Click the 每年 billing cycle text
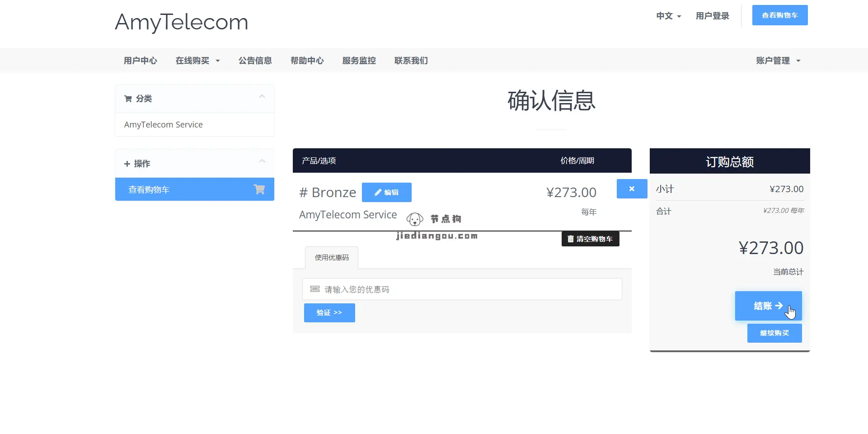 pyautogui.click(x=589, y=212)
